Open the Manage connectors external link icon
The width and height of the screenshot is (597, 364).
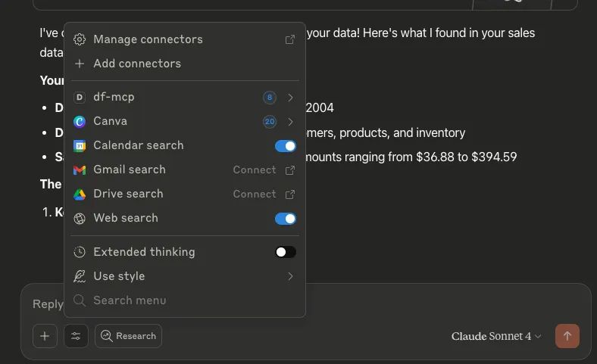coord(290,39)
